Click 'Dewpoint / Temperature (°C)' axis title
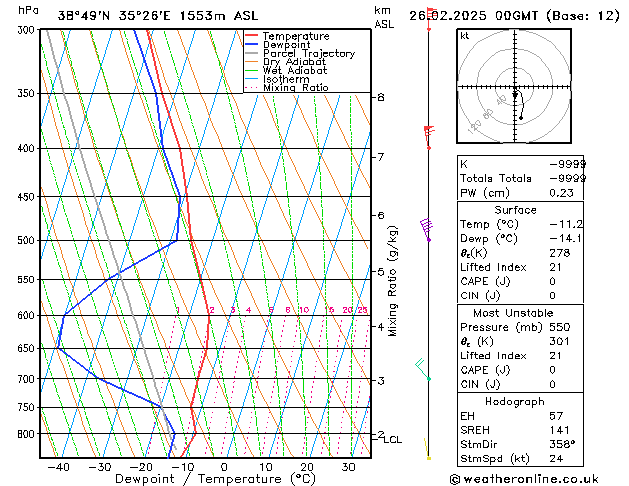 coord(215,479)
